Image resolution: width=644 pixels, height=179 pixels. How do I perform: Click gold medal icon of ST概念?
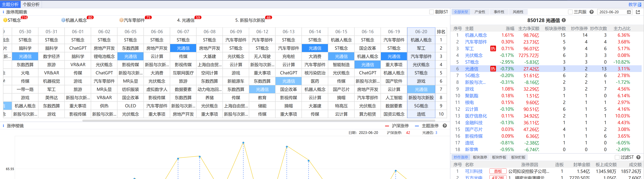coord(5,20)
